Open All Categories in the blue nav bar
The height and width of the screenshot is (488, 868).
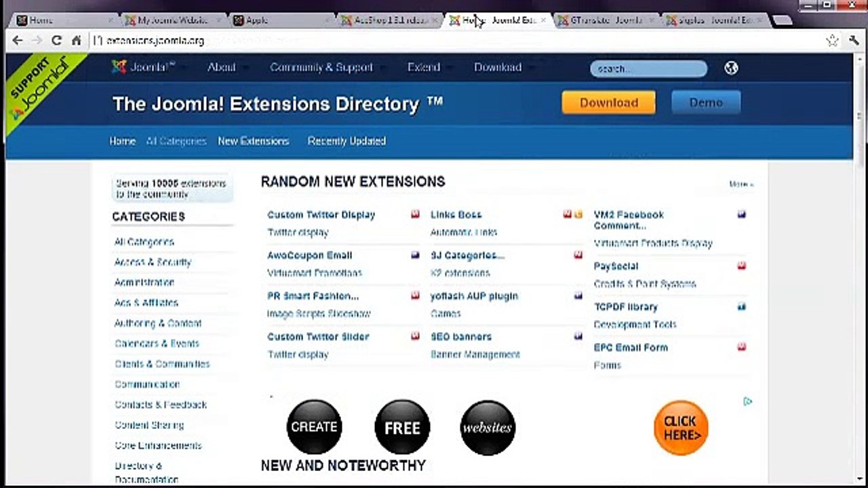(x=176, y=141)
